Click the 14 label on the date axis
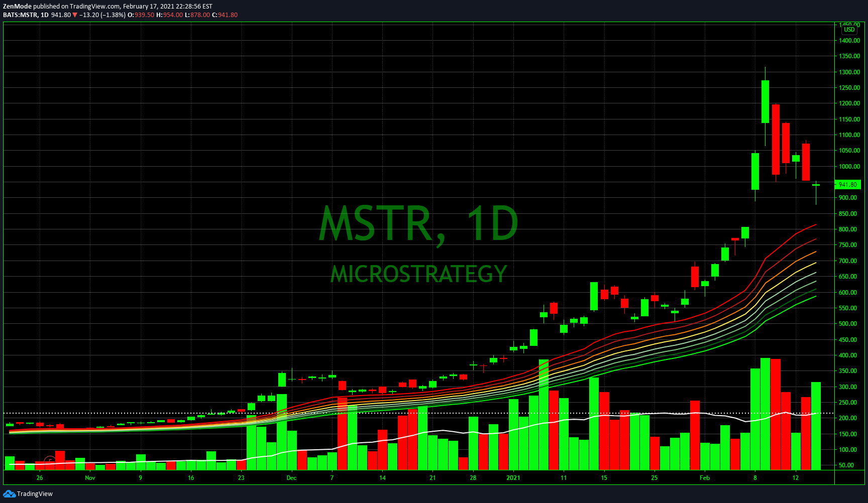The width and height of the screenshot is (868, 503). click(382, 478)
